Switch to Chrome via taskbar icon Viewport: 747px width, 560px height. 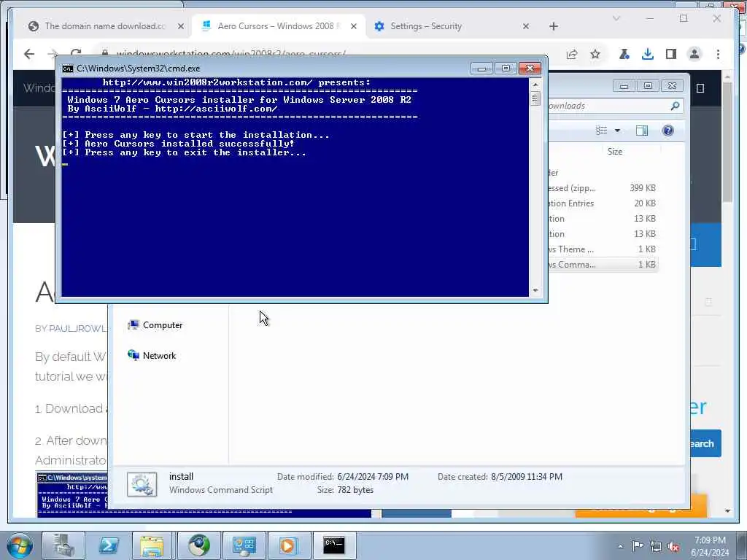[198, 545]
